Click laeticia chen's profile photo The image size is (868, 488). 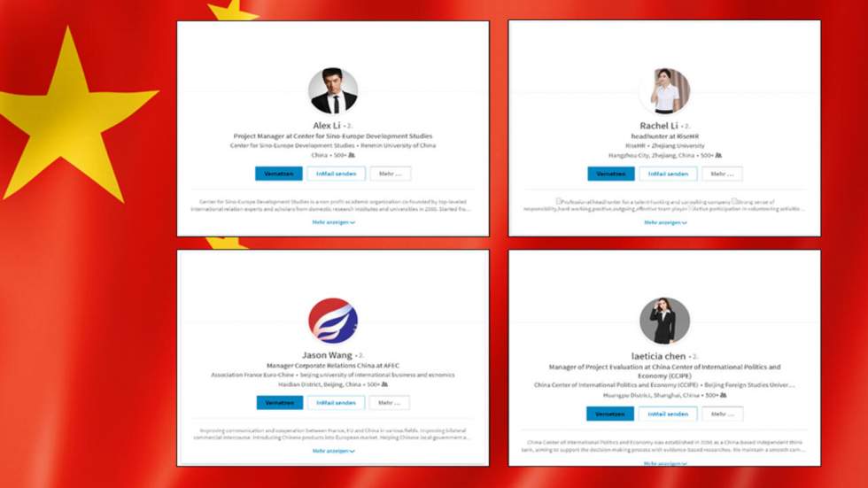665,321
